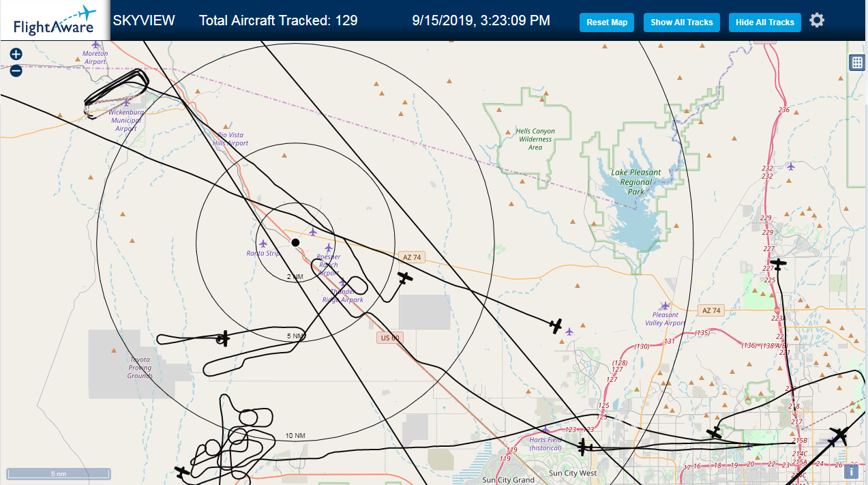
Task: Click the Thunder Ridge Airpark label
Action: click(342, 295)
